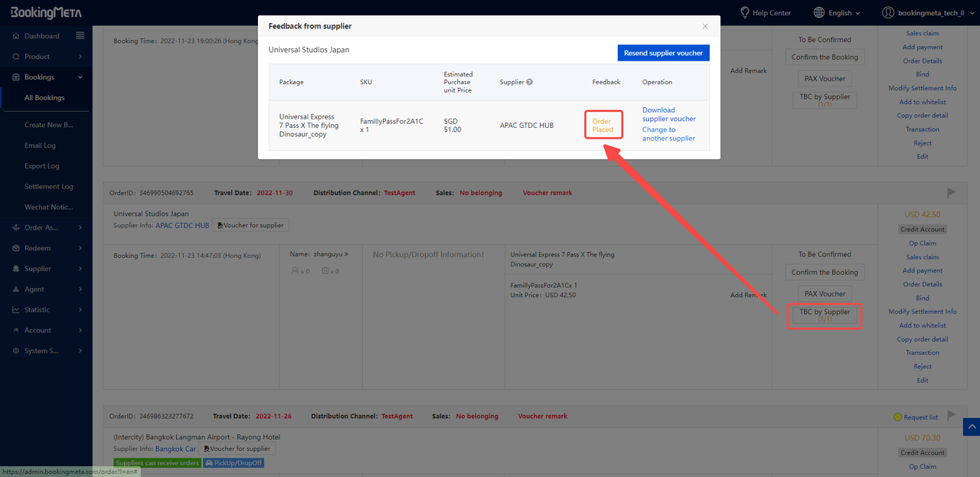Open Email Log in the sidebar
Screen dimensions: 980x477
pos(40,145)
